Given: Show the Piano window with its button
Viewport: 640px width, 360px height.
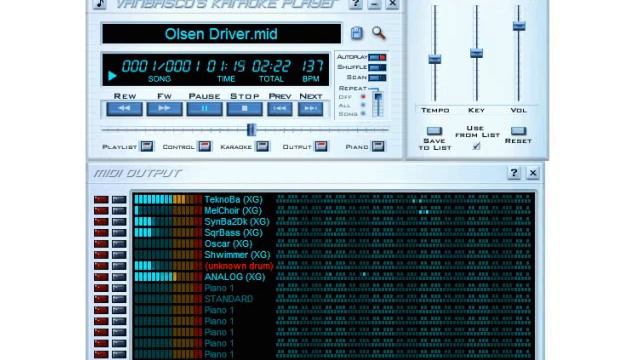Looking at the screenshot, I should click(x=378, y=146).
